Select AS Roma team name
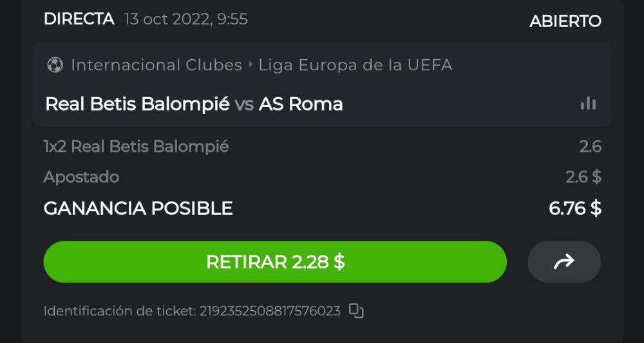 click(x=301, y=104)
